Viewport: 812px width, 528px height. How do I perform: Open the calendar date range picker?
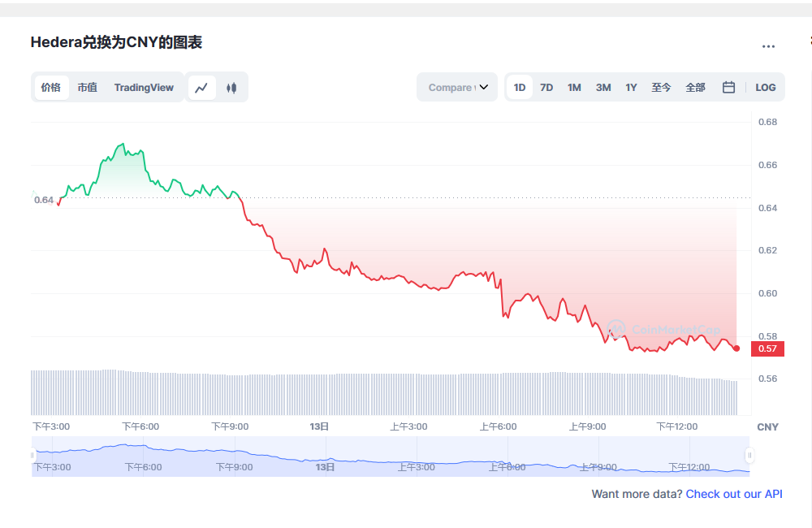[x=728, y=87]
